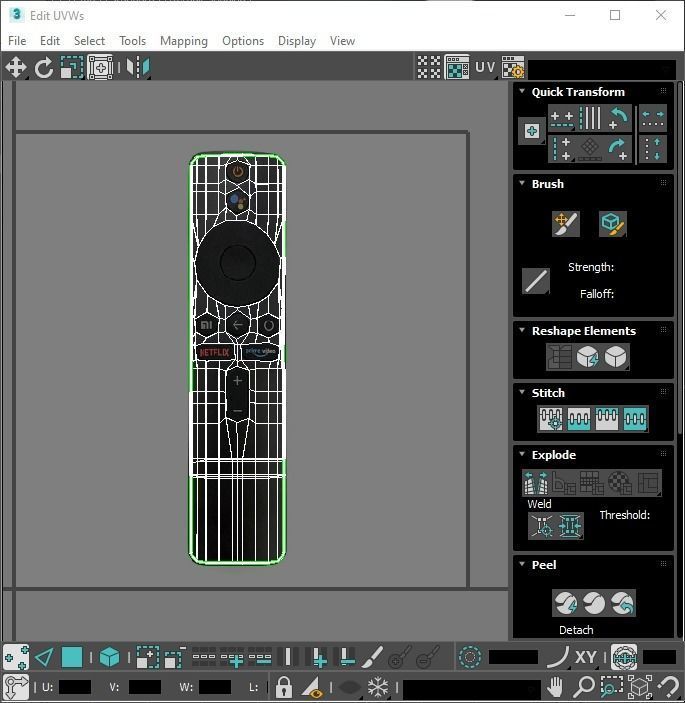
Task: Open the Options menu
Action: pyautogui.click(x=243, y=41)
